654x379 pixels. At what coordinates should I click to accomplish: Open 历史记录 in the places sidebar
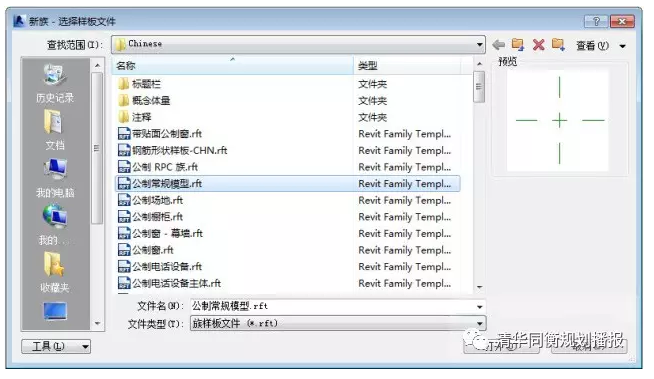(x=55, y=83)
